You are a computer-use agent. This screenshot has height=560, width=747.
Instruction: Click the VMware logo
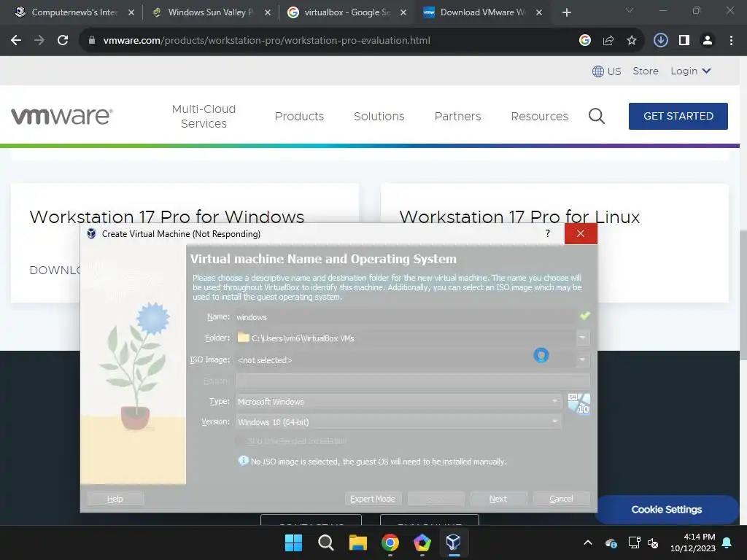(62, 116)
